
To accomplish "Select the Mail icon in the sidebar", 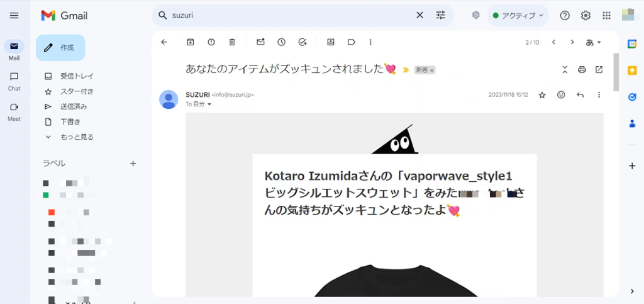I will tap(14, 47).
